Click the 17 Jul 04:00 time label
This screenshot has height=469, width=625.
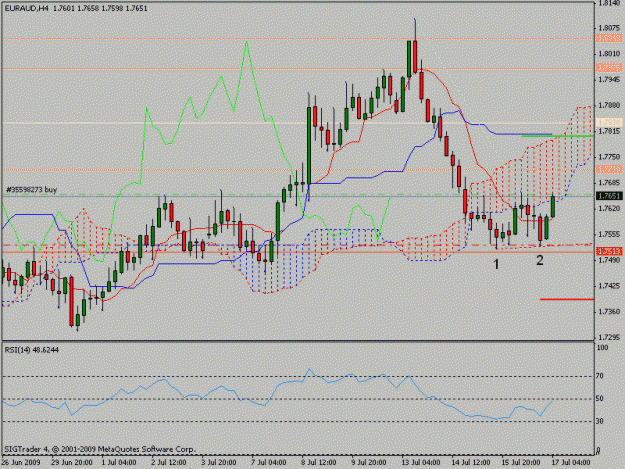pos(570,462)
